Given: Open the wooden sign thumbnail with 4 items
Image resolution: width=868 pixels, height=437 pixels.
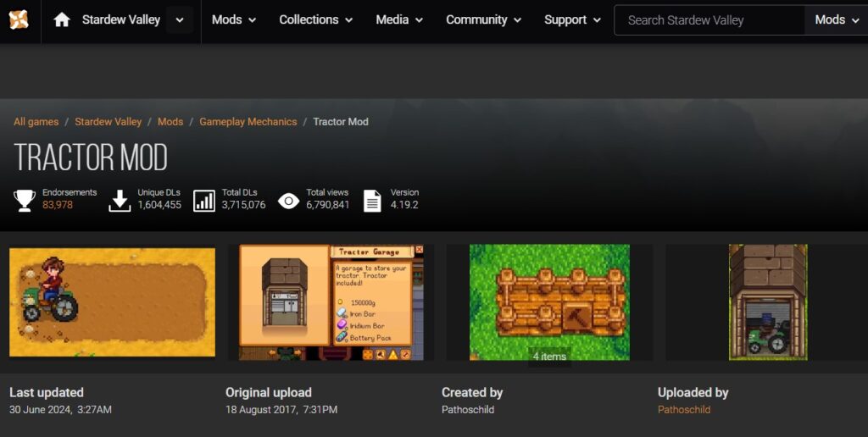Looking at the screenshot, I should point(549,302).
